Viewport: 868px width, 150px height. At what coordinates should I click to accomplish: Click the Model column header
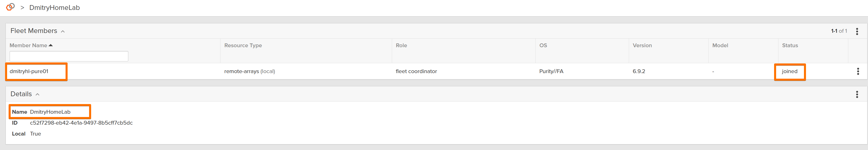pos(720,45)
